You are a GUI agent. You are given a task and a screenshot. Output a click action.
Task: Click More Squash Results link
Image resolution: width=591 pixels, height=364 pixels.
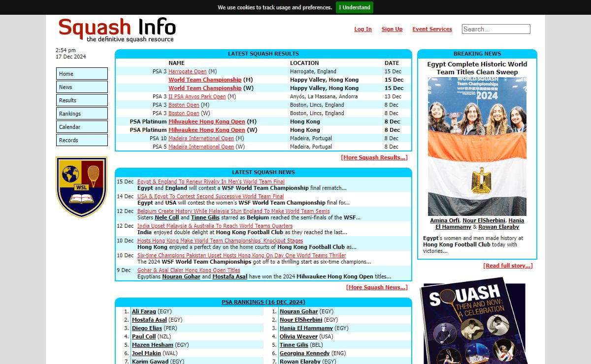point(374,157)
